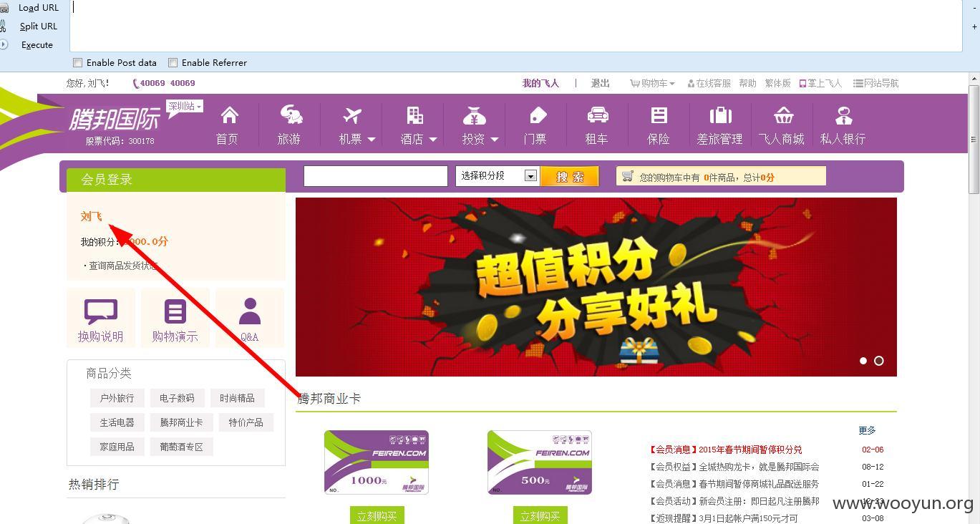Expand the 机票 submenu arrow
This screenshot has width=980, height=524.
372,140
